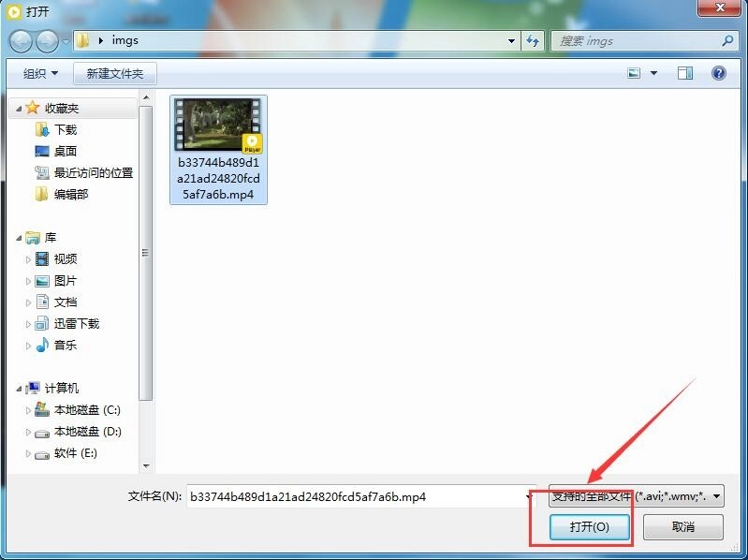Open 音乐 library in sidebar
Image resolution: width=748 pixels, height=560 pixels.
[x=65, y=346]
